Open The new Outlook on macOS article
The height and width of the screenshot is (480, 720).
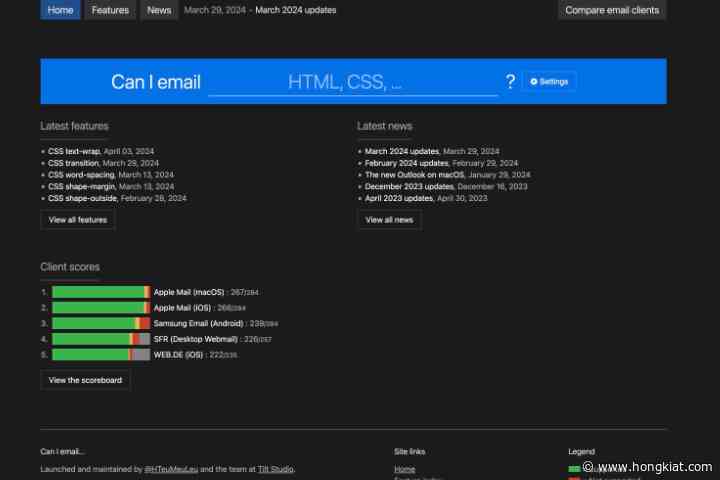415,175
